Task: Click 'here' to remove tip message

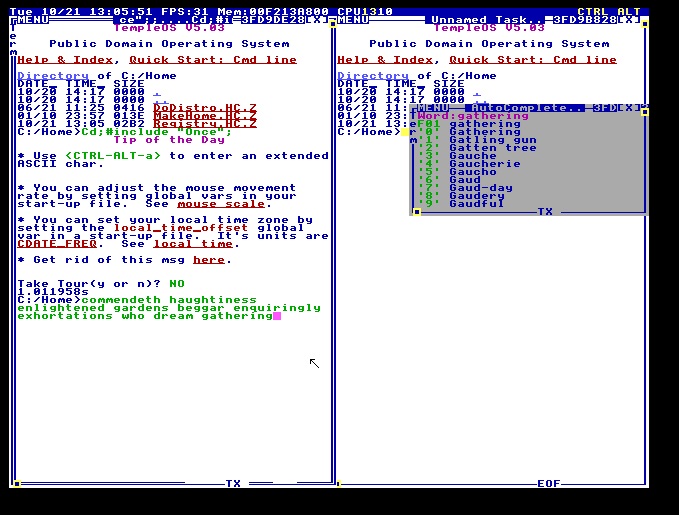Action: pos(209,260)
